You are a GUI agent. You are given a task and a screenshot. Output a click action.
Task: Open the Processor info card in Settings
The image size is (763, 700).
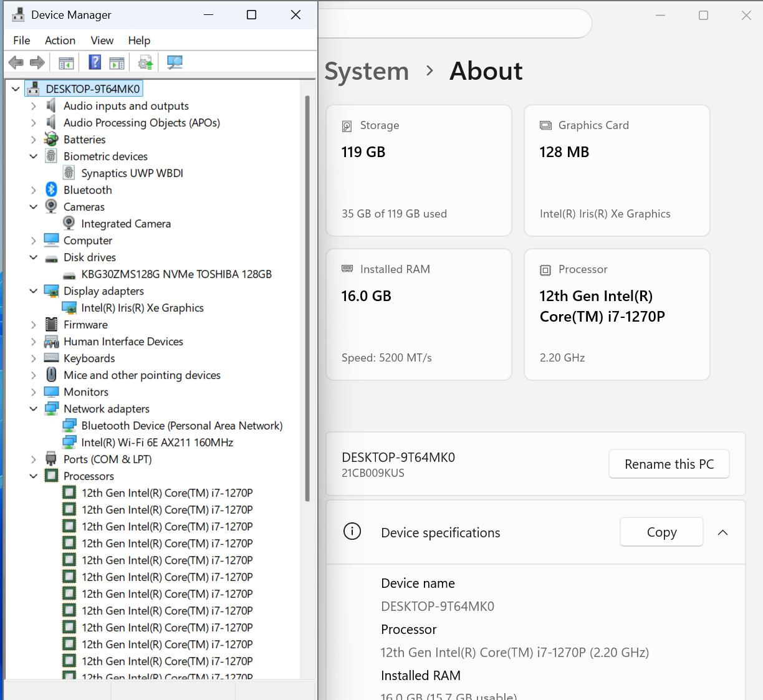tap(617, 314)
